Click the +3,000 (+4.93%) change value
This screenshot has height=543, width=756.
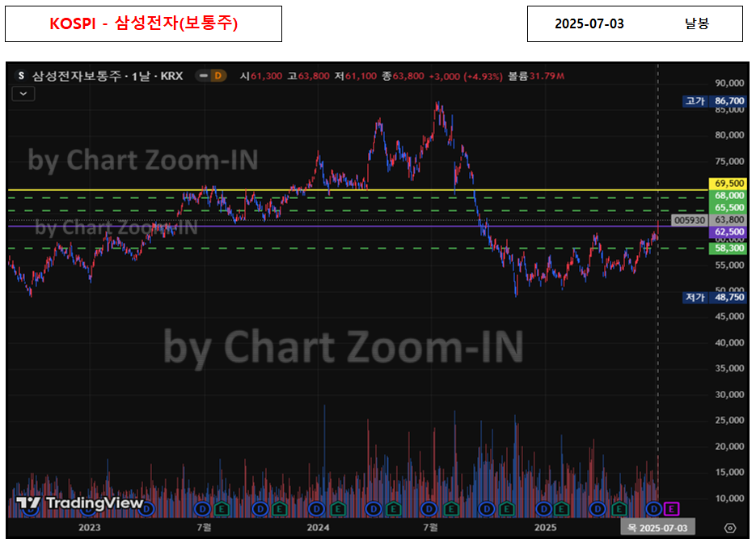point(466,76)
